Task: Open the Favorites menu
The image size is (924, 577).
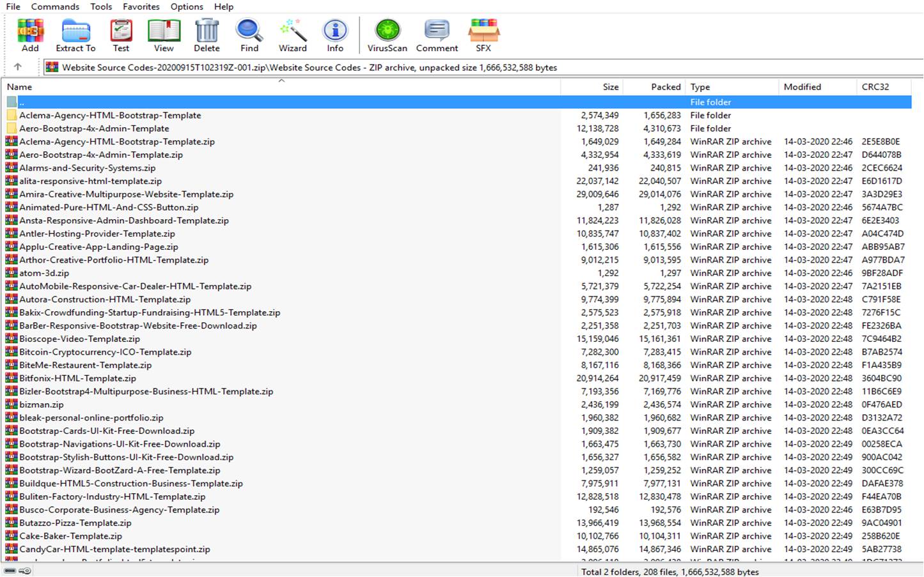Action: coord(141,6)
